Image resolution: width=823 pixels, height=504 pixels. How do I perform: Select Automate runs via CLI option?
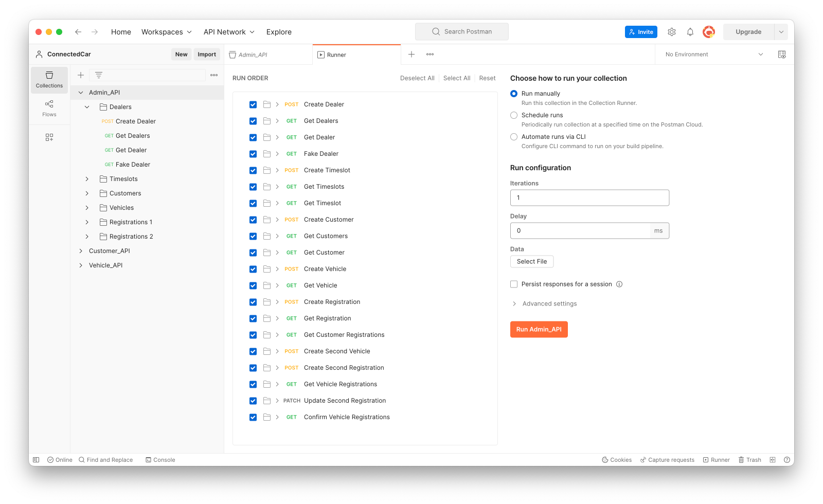pyautogui.click(x=514, y=137)
